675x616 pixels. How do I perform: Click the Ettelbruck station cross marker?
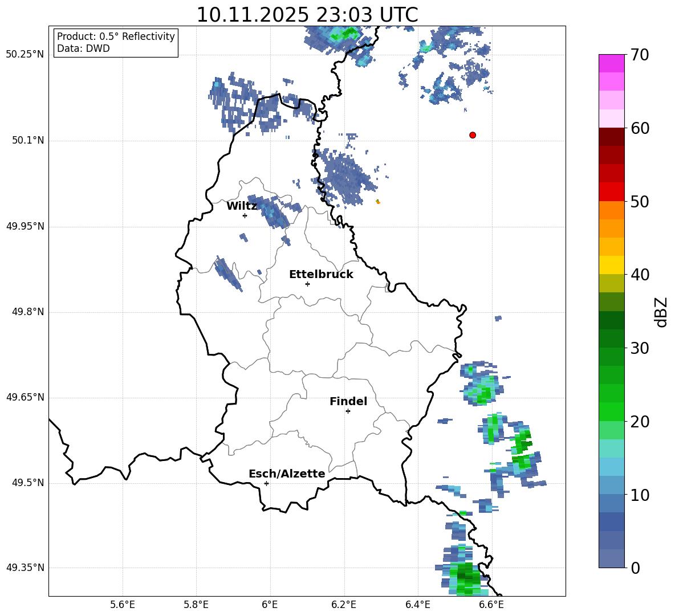click(x=307, y=284)
